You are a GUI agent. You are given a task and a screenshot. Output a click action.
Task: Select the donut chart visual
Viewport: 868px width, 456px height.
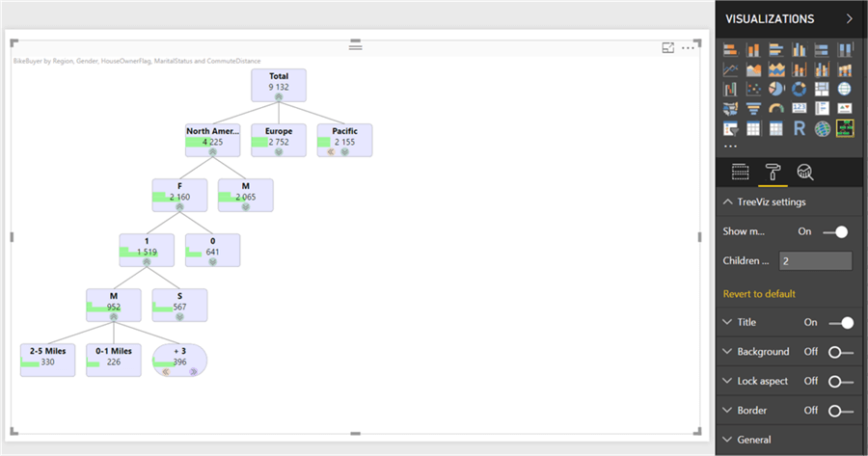tap(799, 89)
